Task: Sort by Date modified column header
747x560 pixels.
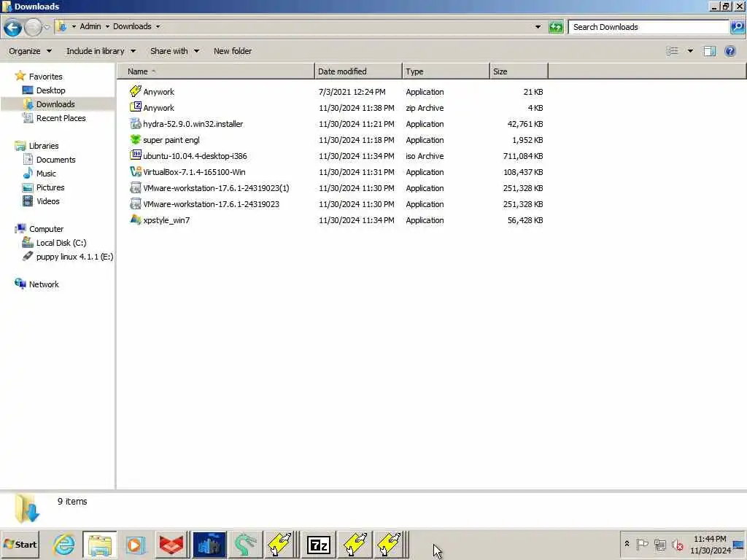Action: click(358, 71)
